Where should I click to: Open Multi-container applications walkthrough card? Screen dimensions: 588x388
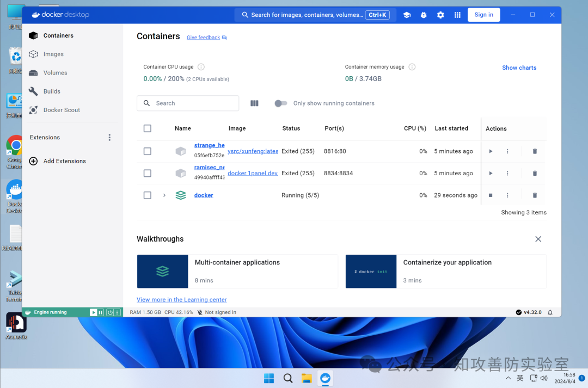pos(237,272)
